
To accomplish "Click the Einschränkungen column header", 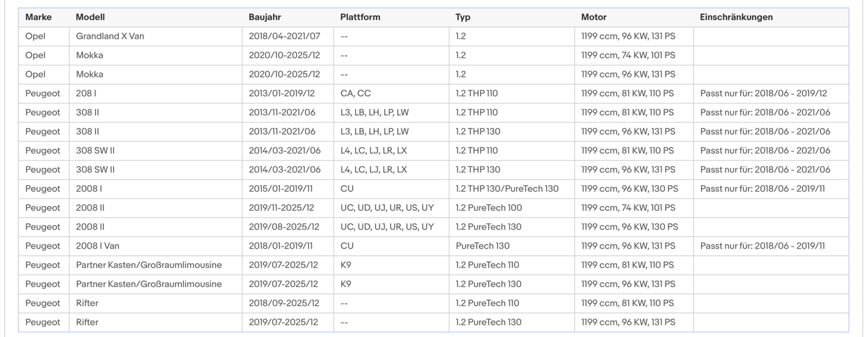I will click(736, 17).
